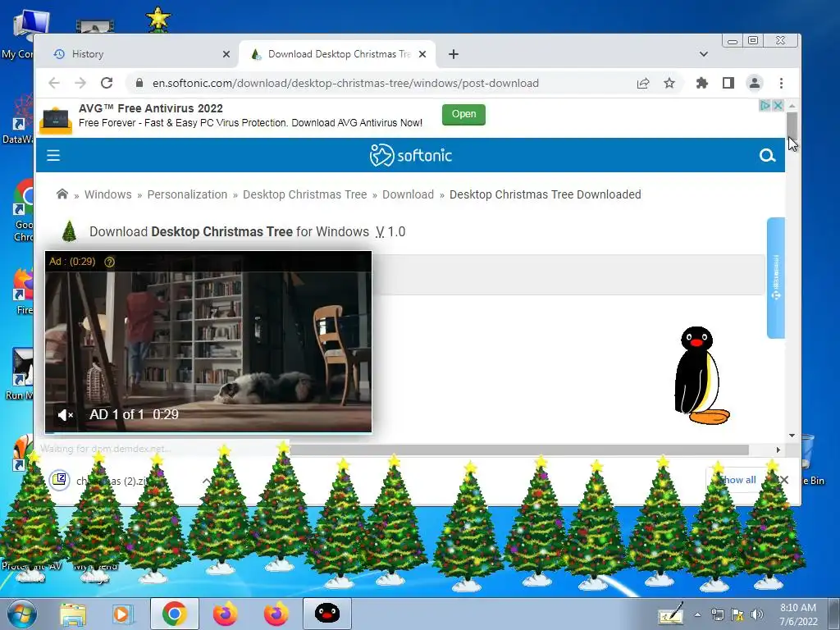Select the Download Desktop Christmas Tree tab
Image resolution: width=840 pixels, height=630 pixels.
[x=337, y=54]
